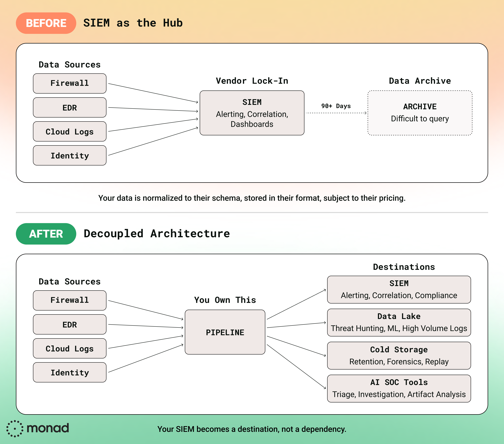The image size is (504, 444).
Task: Open the Identity source in the AFTER diagram
Action: point(70,373)
